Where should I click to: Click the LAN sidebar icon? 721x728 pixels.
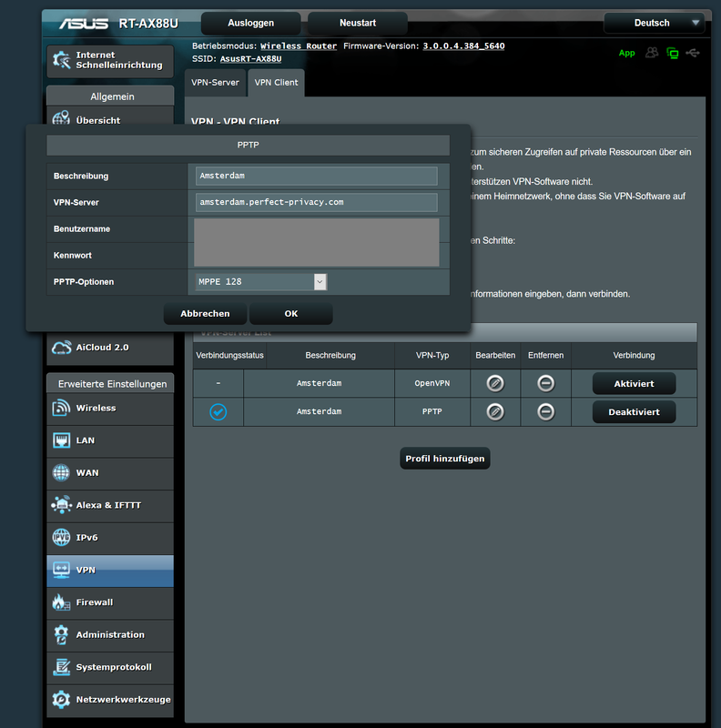coord(61,440)
